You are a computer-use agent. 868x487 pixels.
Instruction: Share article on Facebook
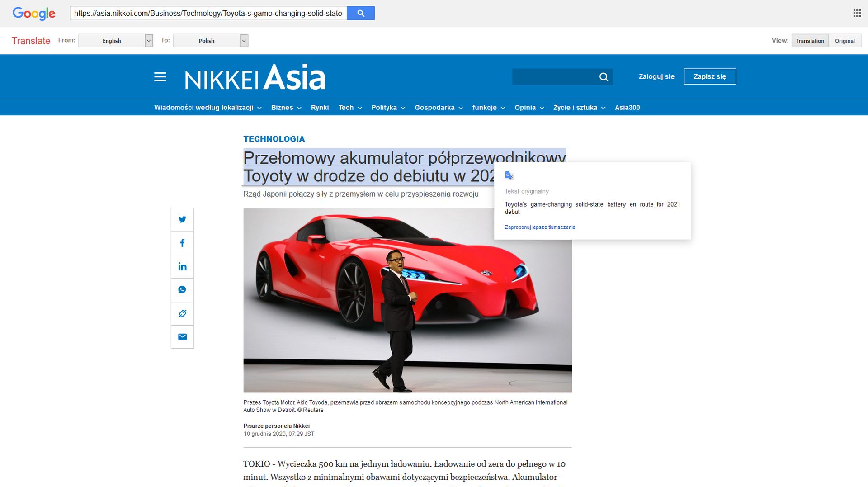(x=182, y=243)
